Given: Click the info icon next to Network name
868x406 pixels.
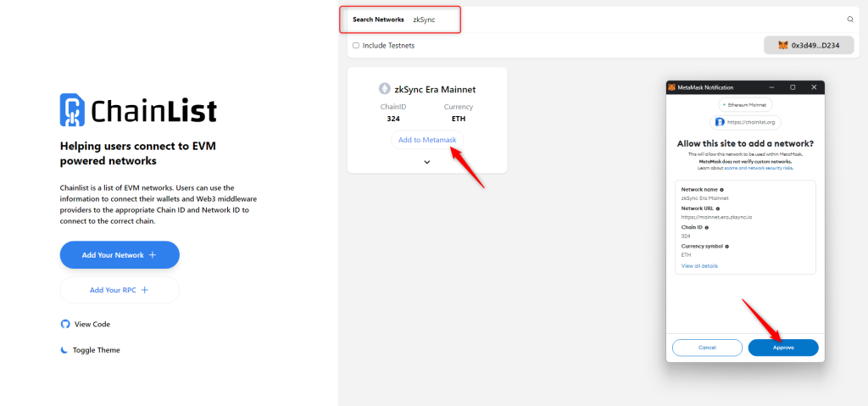Looking at the screenshot, I should coord(722,190).
